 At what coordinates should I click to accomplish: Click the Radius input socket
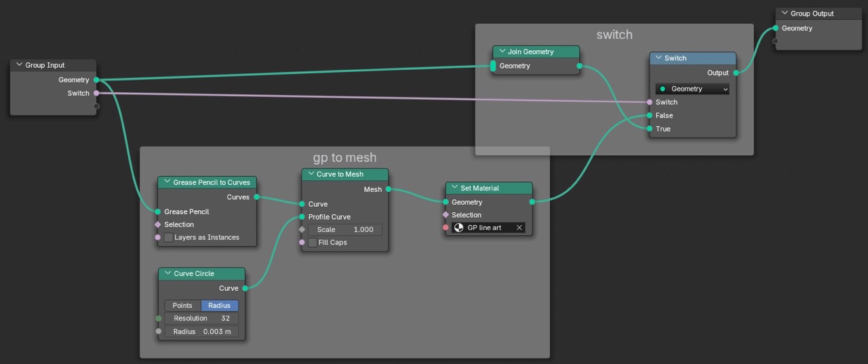(159, 331)
